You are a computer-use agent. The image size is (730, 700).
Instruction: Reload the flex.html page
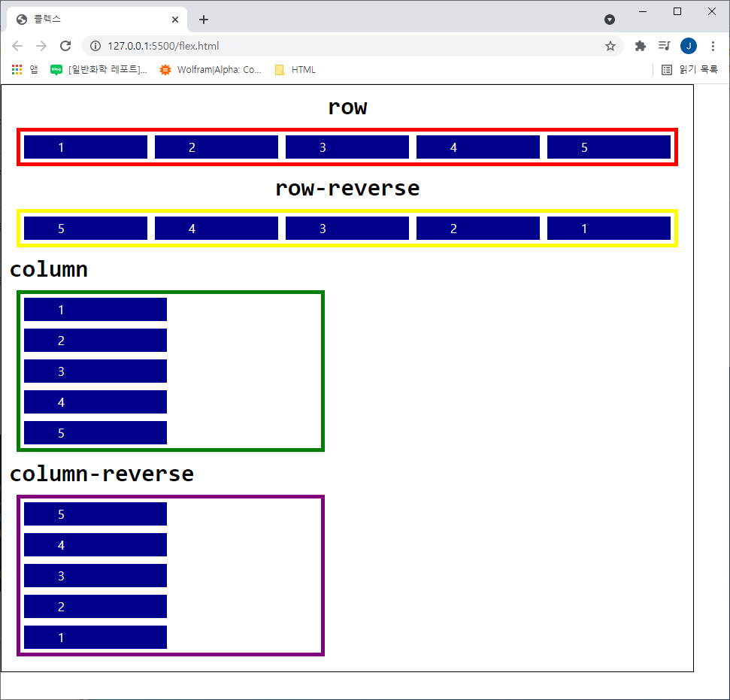coord(65,46)
